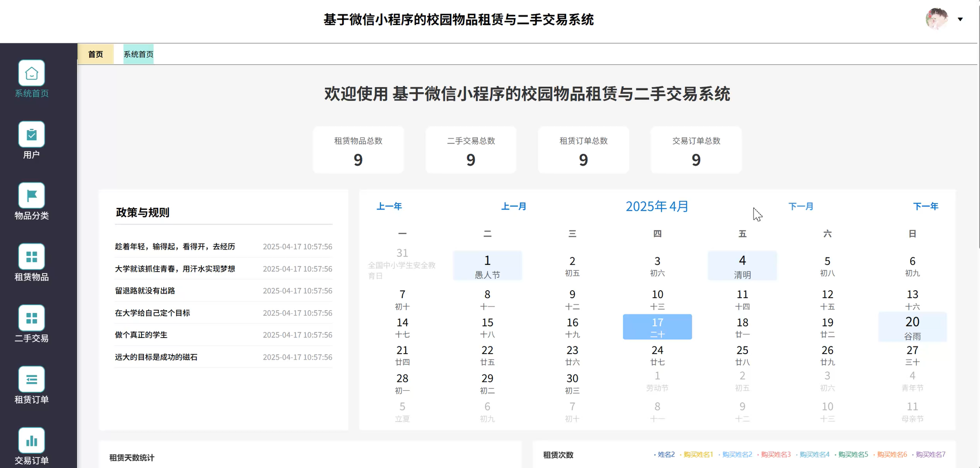Open the 交易订单 bar chart icon
The height and width of the screenshot is (468, 980).
31,440
